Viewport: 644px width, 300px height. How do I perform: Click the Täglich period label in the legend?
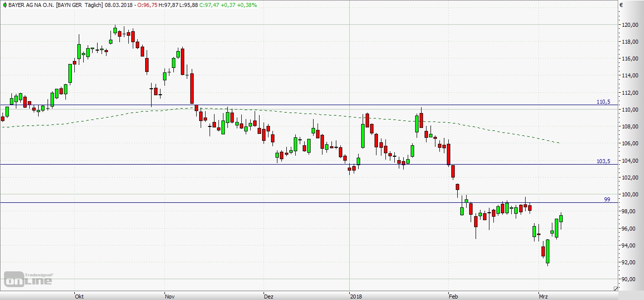click(93, 4)
